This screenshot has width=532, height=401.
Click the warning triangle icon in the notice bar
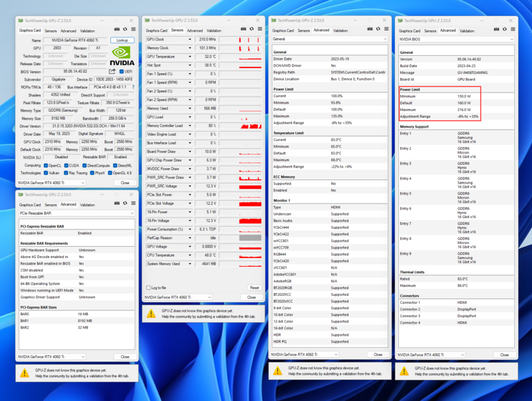point(151,313)
